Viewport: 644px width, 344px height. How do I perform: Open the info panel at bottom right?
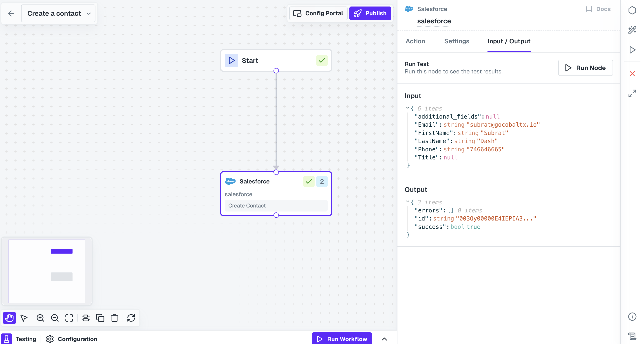coord(633,317)
